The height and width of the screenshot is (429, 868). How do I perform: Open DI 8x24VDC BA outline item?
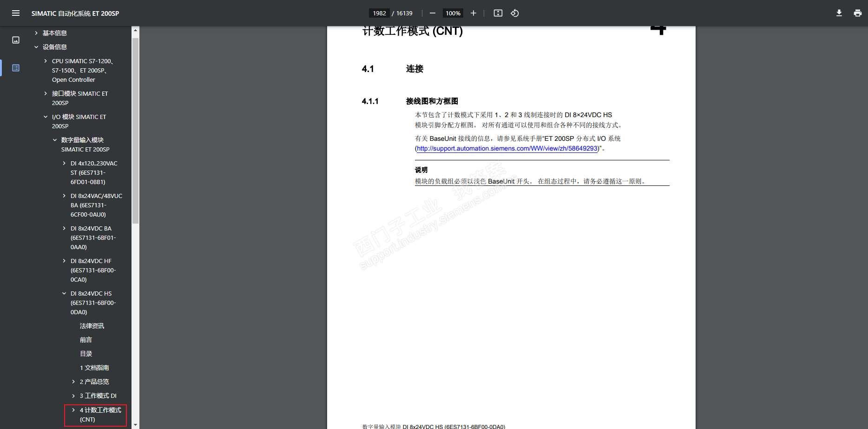point(93,238)
